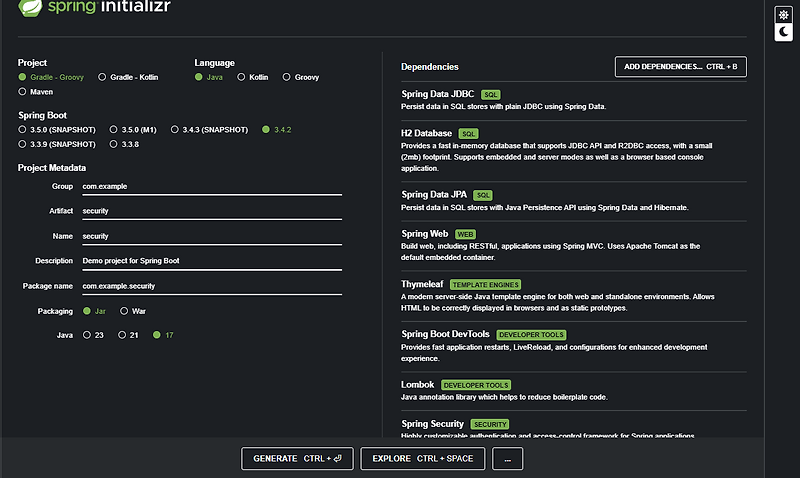The width and height of the screenshot is (800, 478).
Task: Select Spring Boot 3.4.2
Action: tap(277, 130)
